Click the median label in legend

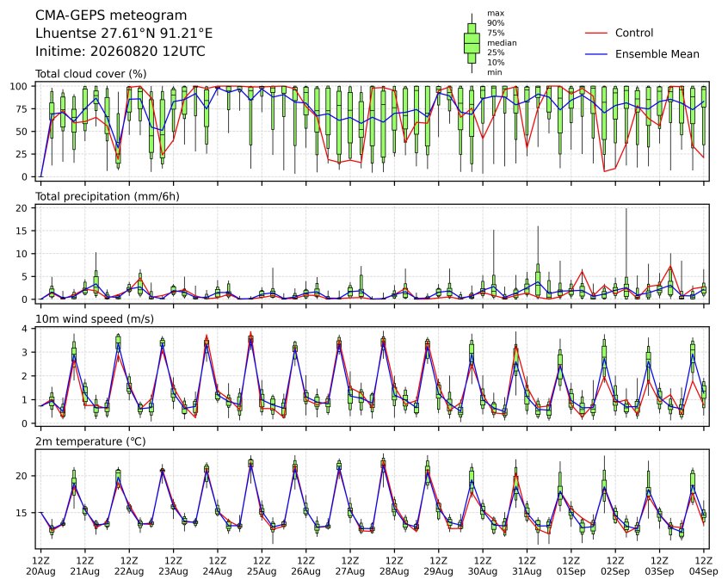(502, 43)
